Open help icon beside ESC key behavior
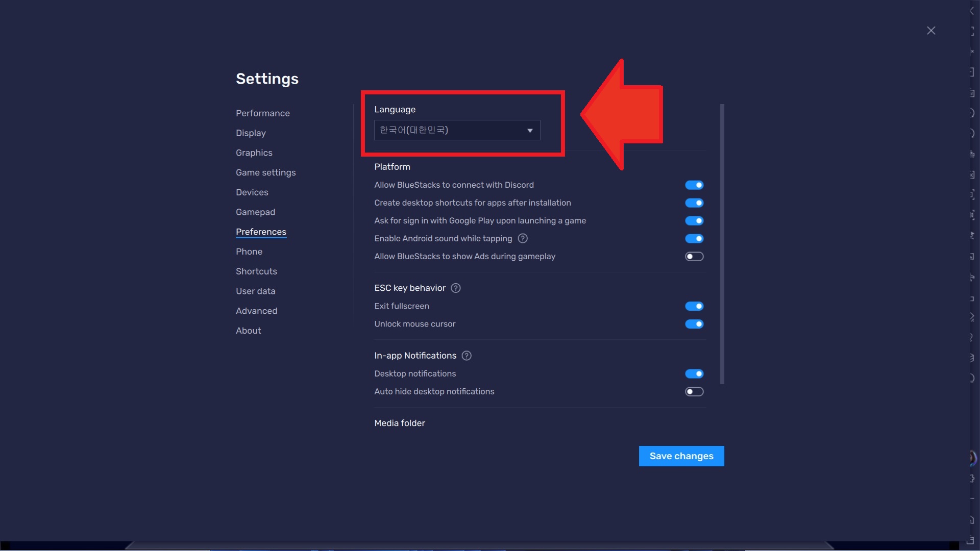This screenshot has width=980, height=551. coord(456,288)
